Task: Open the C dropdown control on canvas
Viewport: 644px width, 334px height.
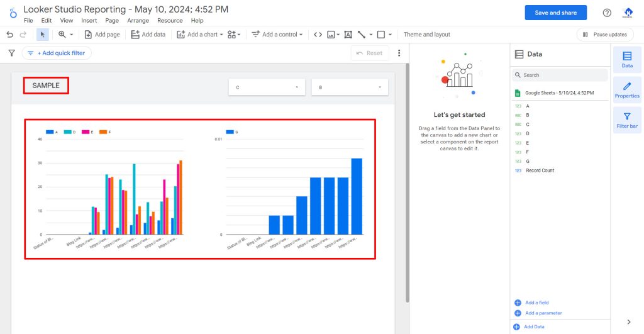Action: [x=267, y=87]
